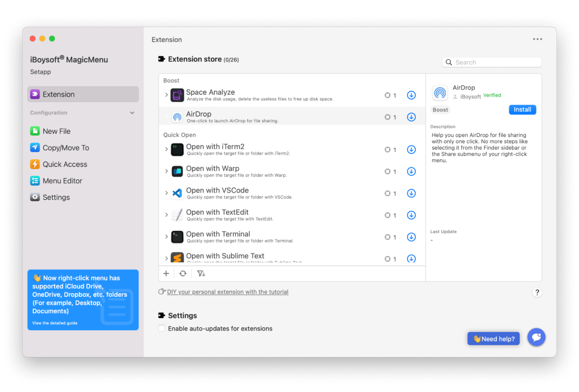Download the Open with Sublime Text extension

(411, 259)
